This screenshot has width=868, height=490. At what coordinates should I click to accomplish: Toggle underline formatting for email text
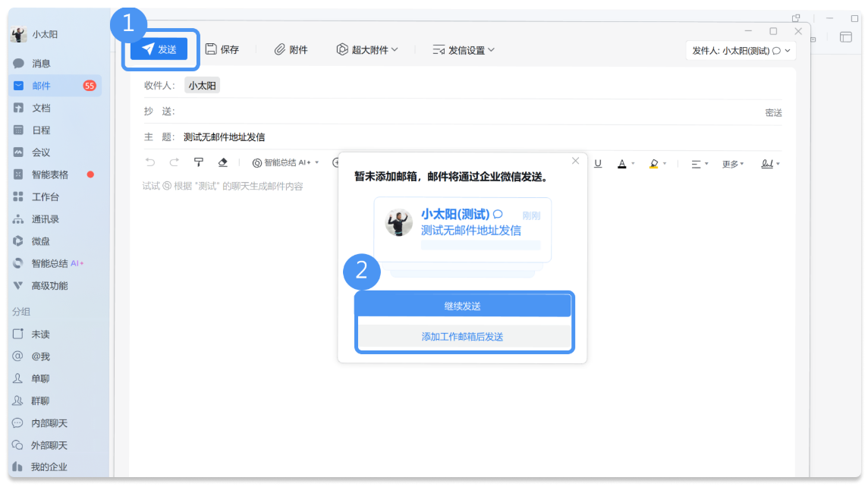pyautogui.click(x=598, y=162)
